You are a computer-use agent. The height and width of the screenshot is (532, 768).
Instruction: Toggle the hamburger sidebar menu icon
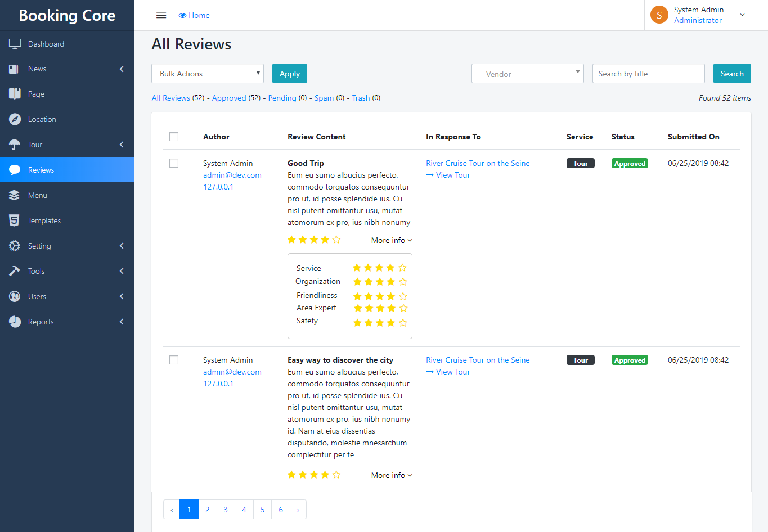click(x=161, y=15)
